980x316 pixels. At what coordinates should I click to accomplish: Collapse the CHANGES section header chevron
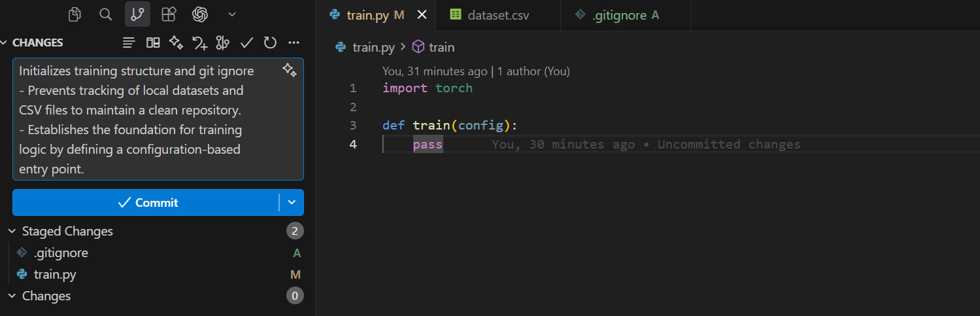[5, 43]
